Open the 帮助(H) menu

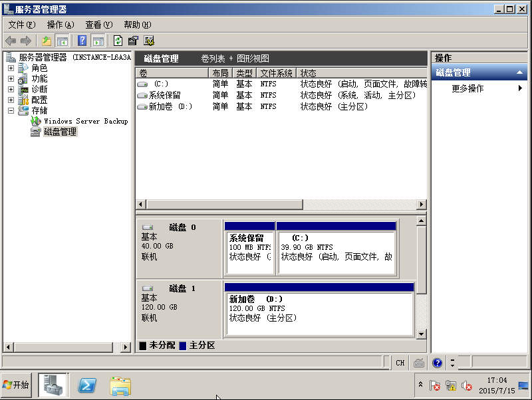tap(138, 25)
